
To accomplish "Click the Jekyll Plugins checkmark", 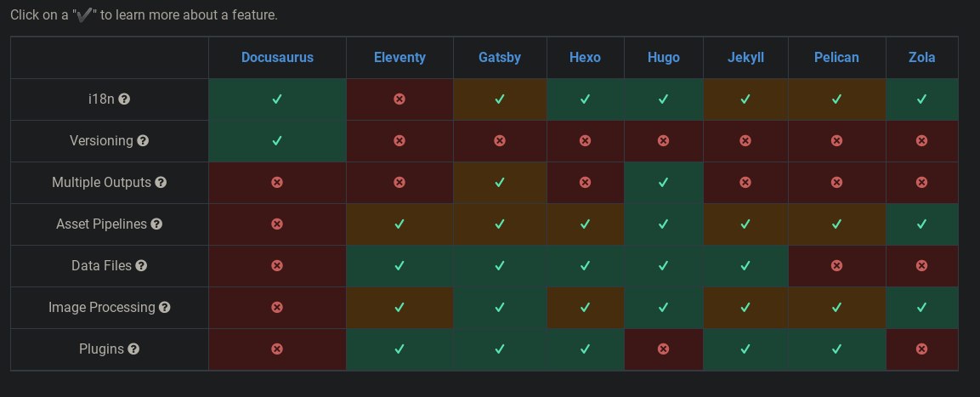I will coord(745,349).
